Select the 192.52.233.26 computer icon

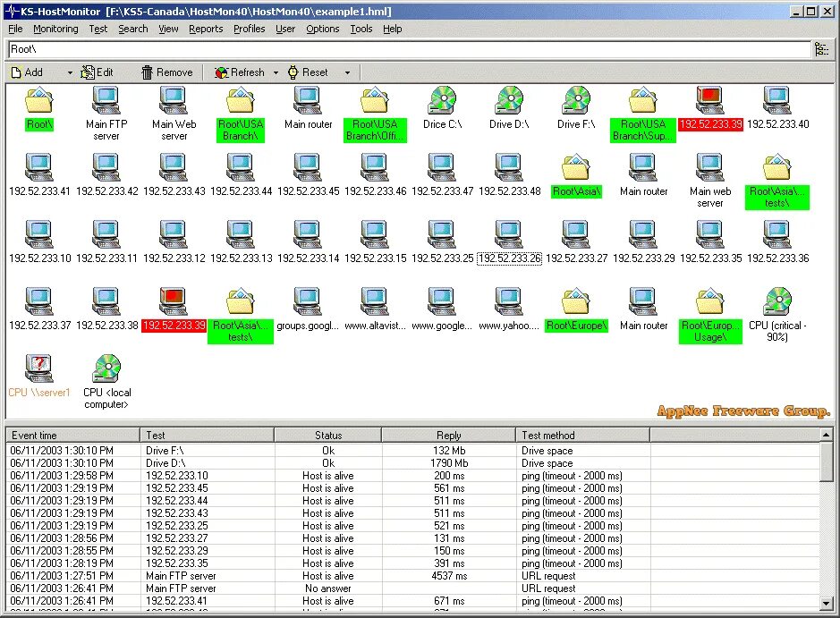[x=509, y=235]
